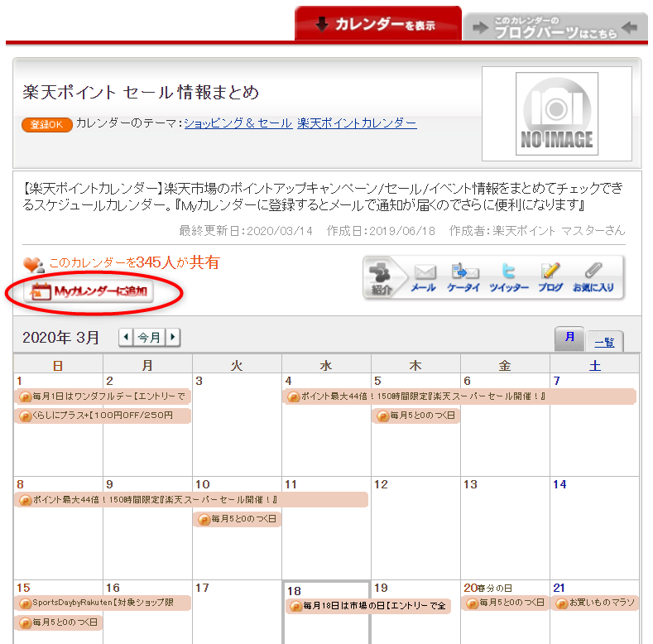Click the ブログ share icon
The image size is (653, 644).
pos(550,277)
